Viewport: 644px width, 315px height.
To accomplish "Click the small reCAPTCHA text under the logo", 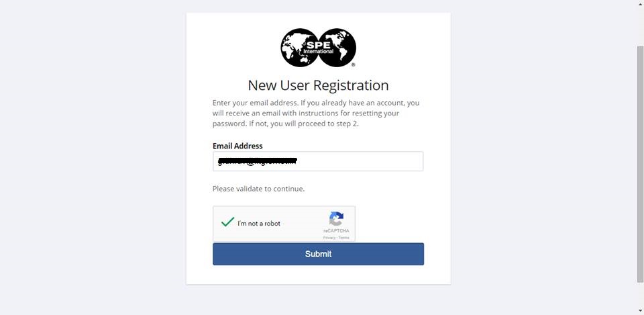I will pyautogui.click(x=336, y=231).
